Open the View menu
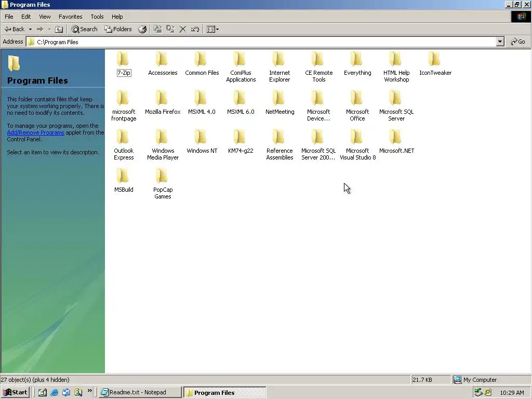The height and width of the screenshot is (399, 532). click(45, 17)
